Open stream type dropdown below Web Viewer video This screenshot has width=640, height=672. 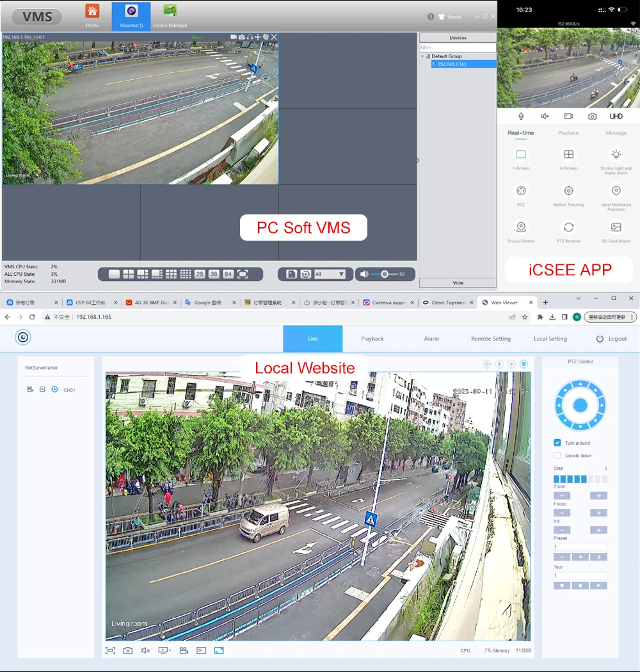tap(164, 651)
